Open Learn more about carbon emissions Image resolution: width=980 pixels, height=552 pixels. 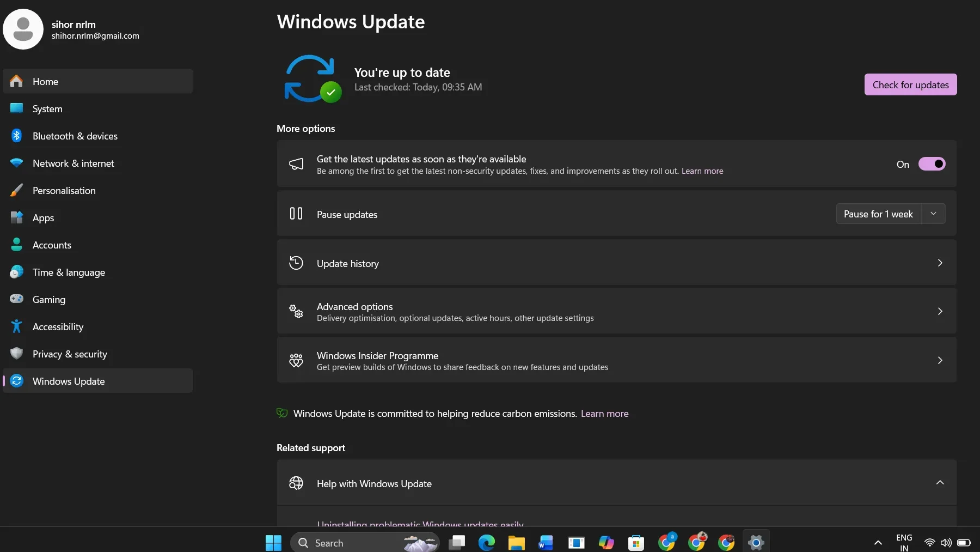(x=604, y=414)
